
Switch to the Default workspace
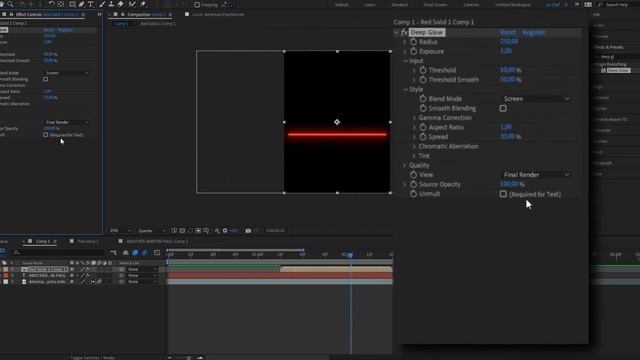click(x=341, y=5)
